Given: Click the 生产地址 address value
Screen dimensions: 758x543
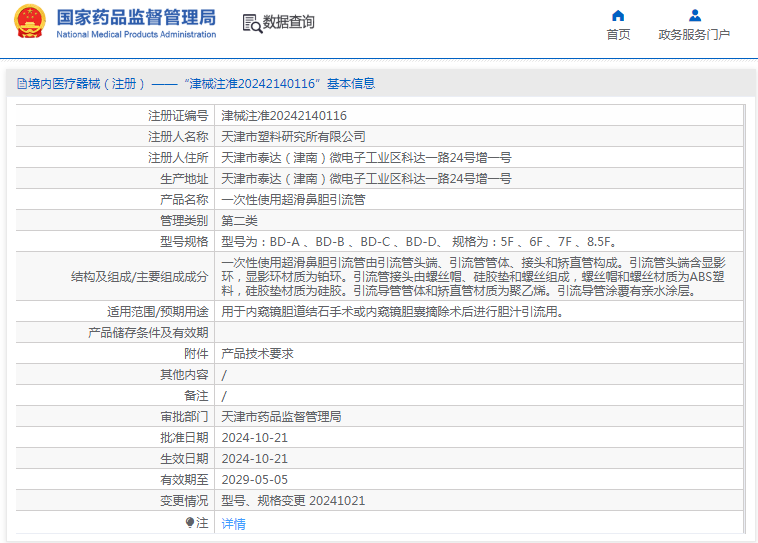Looking at the screenshot, I should [x=366, y=179].
